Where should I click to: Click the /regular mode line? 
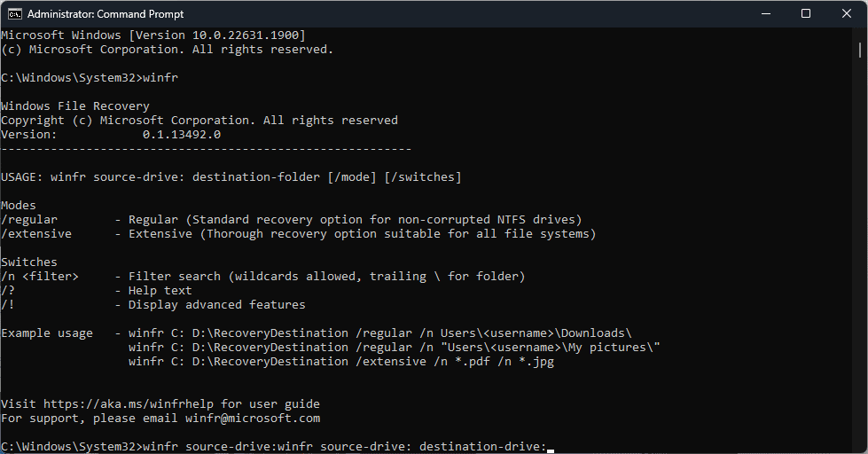tap(291, 220)
